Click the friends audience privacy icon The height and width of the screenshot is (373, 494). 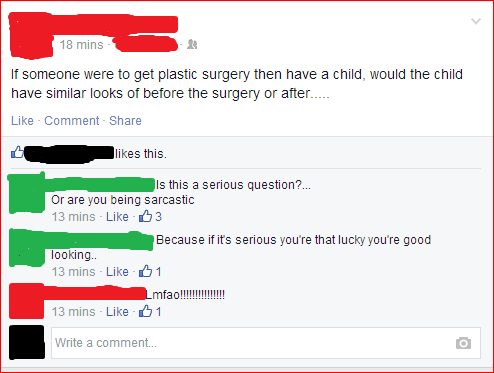point(192,44)
